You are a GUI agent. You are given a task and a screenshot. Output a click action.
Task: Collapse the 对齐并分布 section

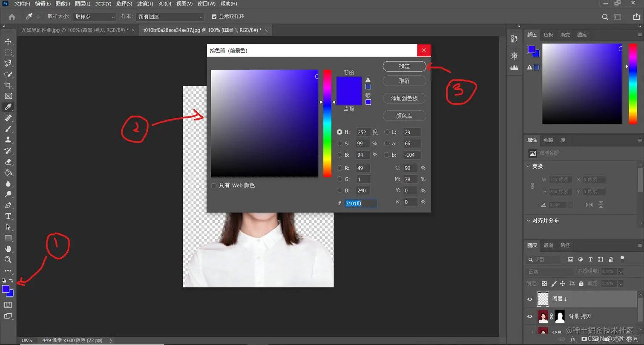(x=529, y=221)
